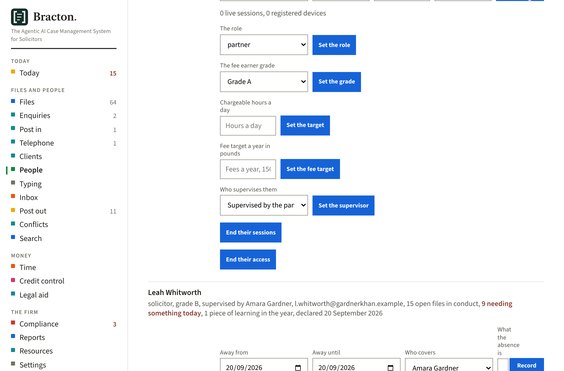The image size is (564, 371).
Task: Select People in the sidebar
Action: coord(31,170)
